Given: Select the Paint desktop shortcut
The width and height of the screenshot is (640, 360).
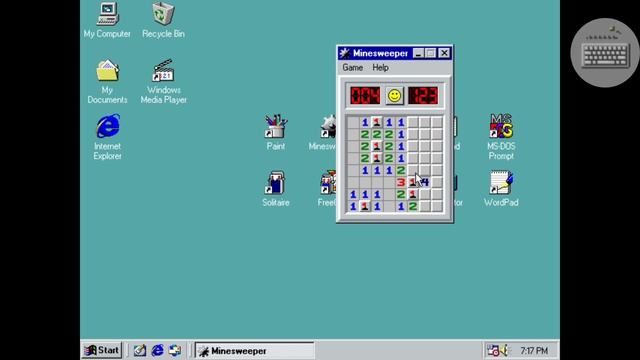Looking at the screenshot, I should pyautogui.click(x=276, y=133).
